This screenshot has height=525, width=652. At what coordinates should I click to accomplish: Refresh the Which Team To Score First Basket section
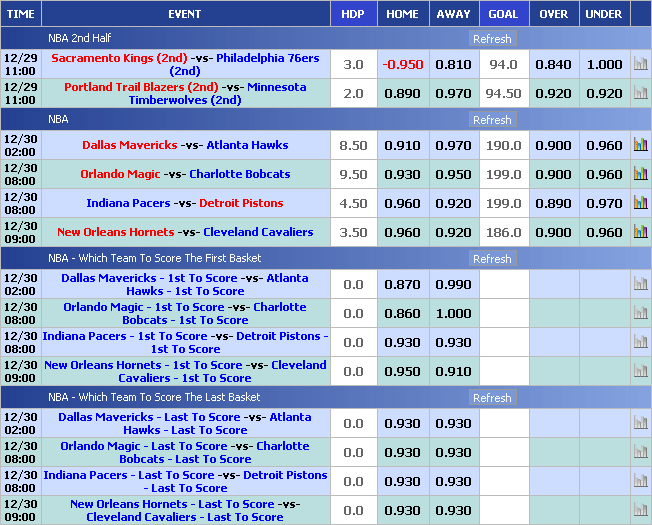coord(491,259)
